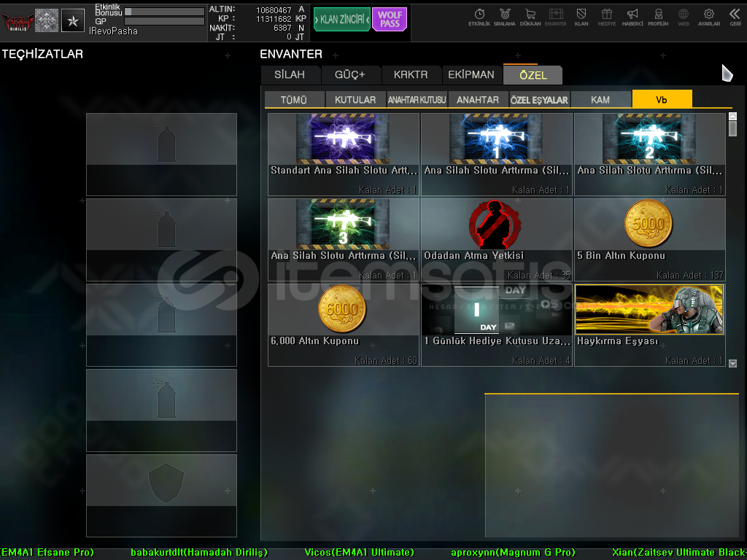Viewport: 747px width, 560px height.
Task: Select 1 Günlük Hediye Kutusu item
Action: (x=497, y=324)
